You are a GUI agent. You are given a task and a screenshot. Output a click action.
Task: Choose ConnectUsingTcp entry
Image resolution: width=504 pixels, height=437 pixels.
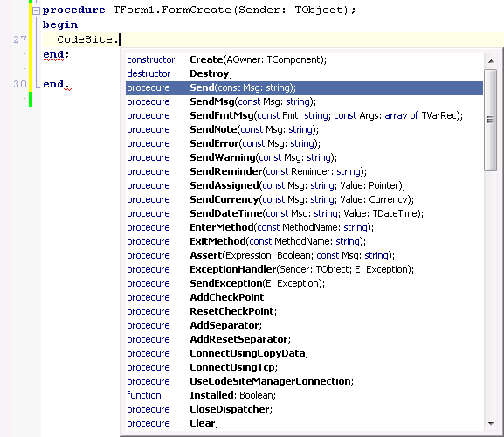tap(304, 367)
